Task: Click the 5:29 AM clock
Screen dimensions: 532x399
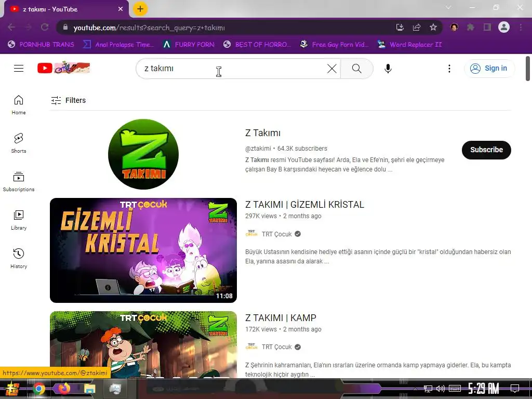Action: 484,389
